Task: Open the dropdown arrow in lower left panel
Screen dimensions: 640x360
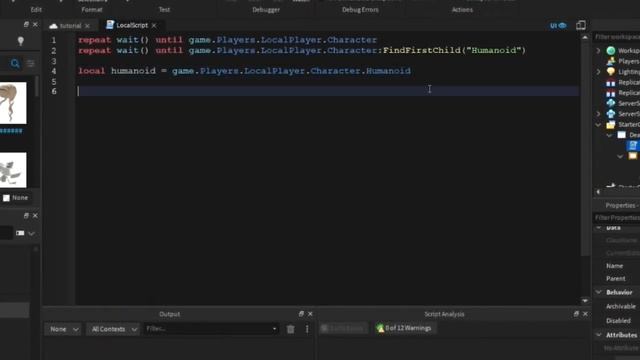Action: click(x=31, y=233)
